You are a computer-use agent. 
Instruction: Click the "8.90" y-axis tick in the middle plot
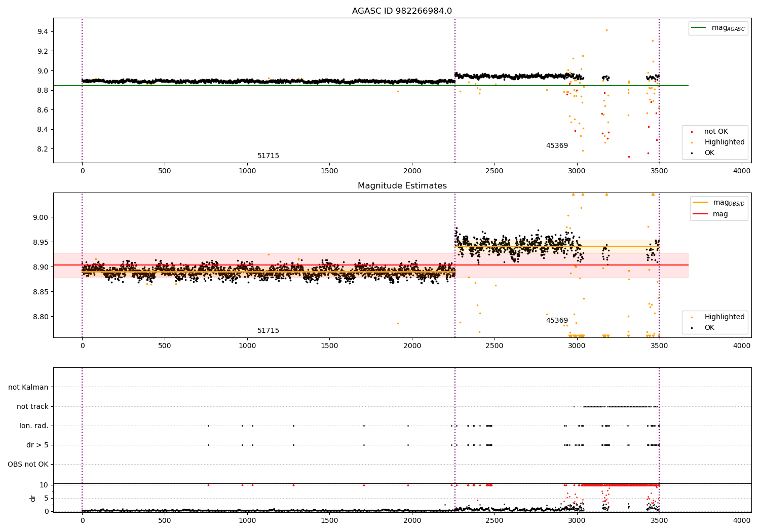click(x=41, y=268)
